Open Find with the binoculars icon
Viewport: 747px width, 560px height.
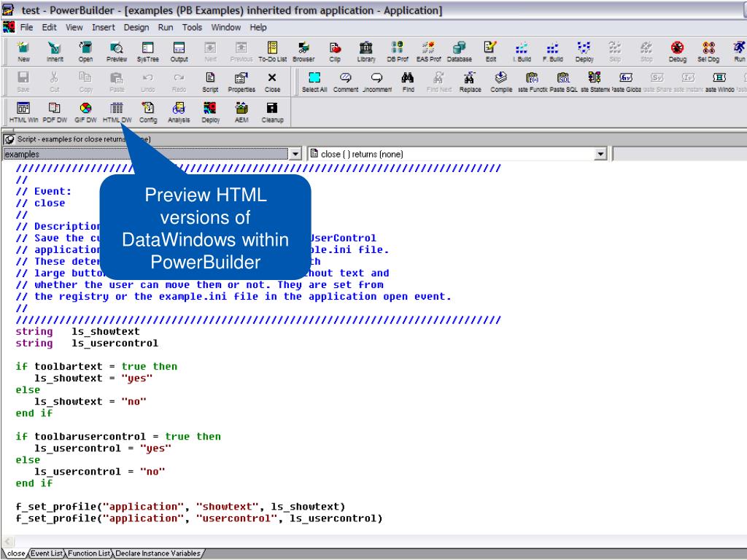tap(408, 82)
